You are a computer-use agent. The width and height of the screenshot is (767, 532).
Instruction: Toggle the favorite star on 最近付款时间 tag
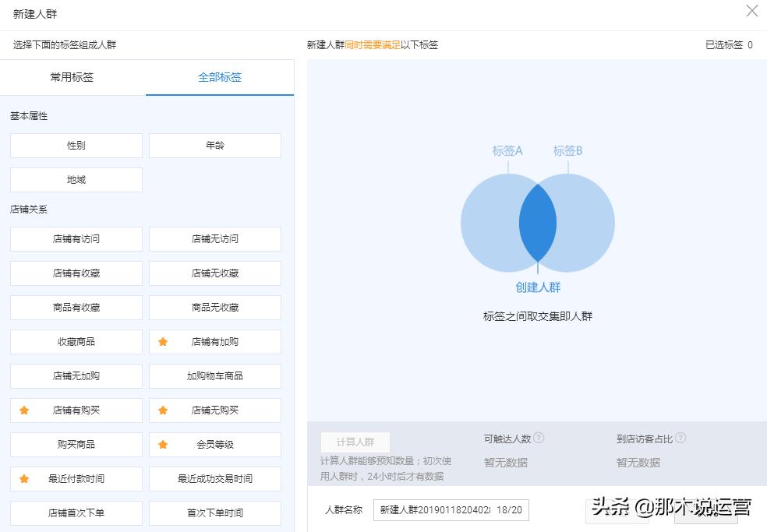coord(24,479)
